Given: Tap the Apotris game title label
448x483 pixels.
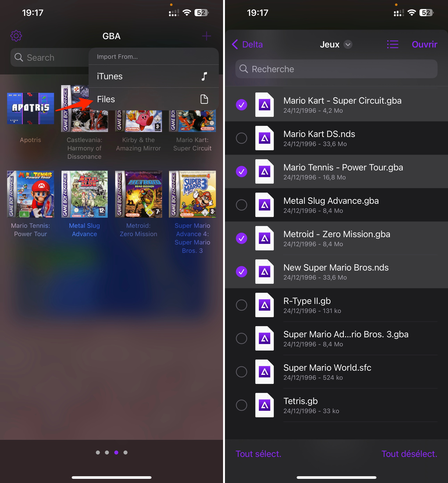Looking at the screenshot, I should coord(31,140).
